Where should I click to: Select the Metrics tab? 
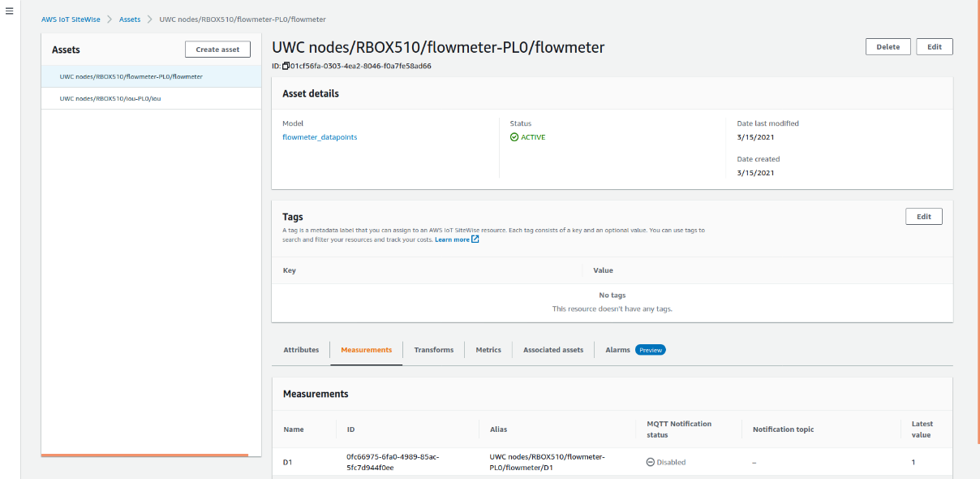tap(488, 349)
